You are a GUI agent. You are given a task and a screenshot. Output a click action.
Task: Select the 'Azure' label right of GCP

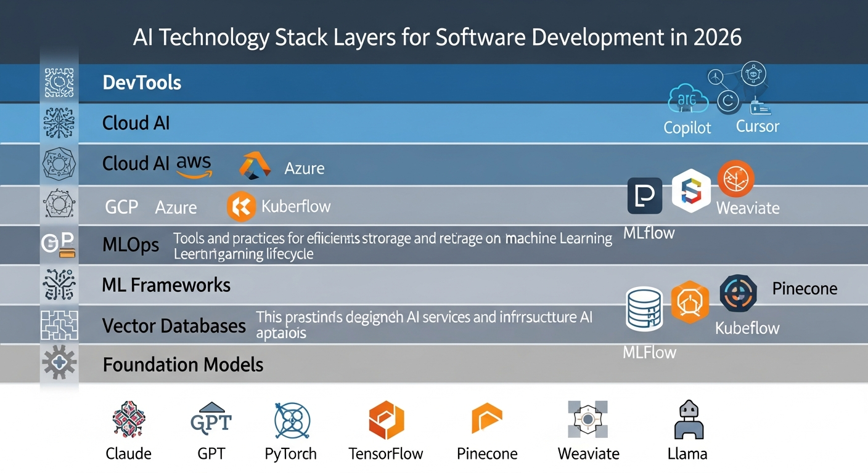tap(176, 208)
